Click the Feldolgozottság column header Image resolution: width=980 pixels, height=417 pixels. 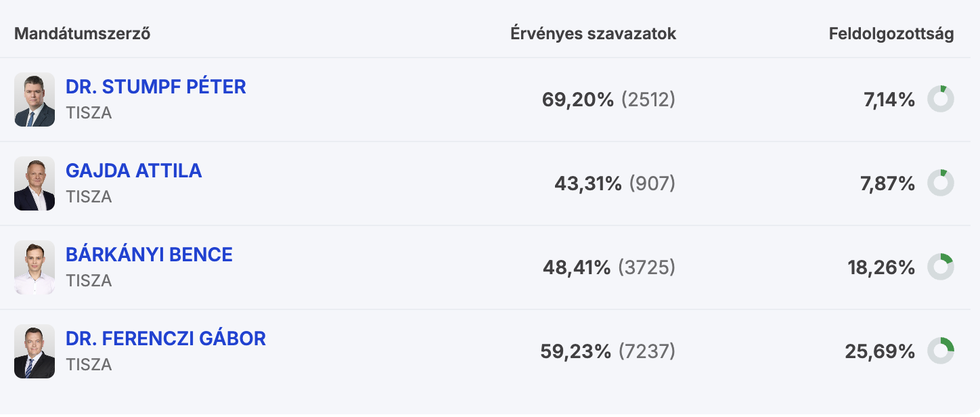[891, 34]
